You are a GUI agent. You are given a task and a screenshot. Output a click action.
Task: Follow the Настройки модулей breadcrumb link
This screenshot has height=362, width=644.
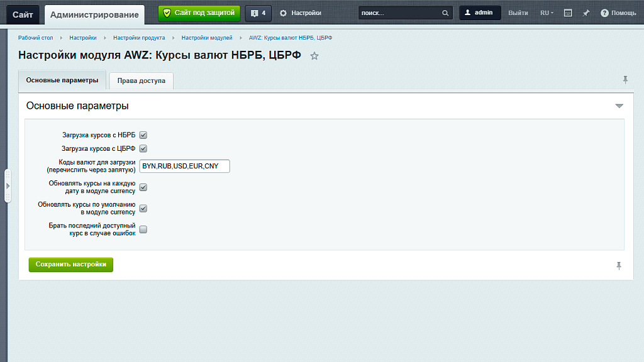point(207,38)
